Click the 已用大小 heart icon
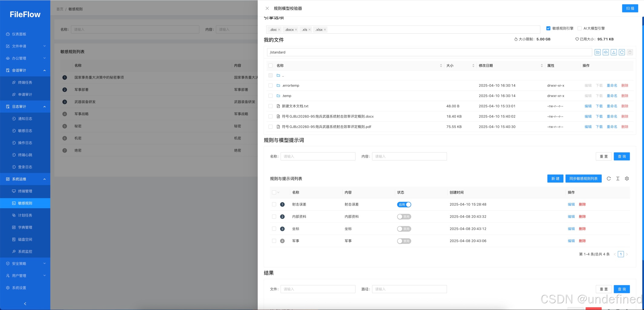The height and width of the screenshot is (310, 644). (577, 39)
